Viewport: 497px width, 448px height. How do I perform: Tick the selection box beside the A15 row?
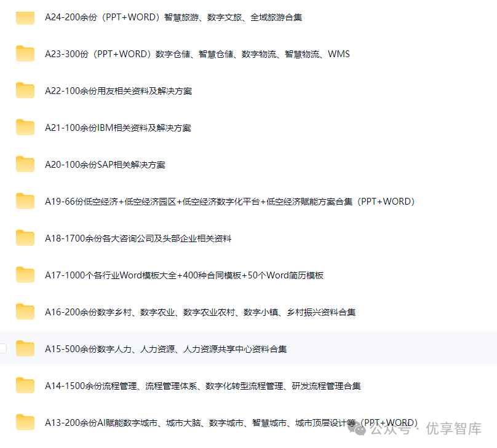tap(2, 348)
